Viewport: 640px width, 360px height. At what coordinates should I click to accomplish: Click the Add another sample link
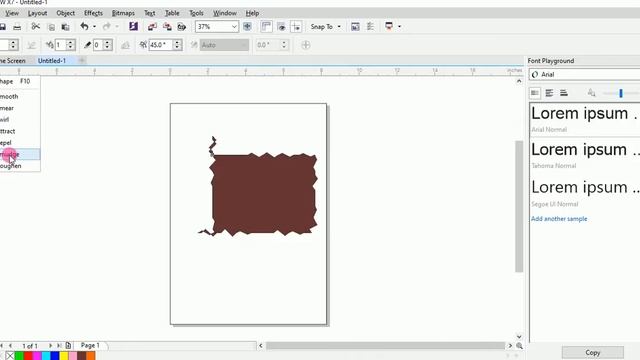click(559, 219)
